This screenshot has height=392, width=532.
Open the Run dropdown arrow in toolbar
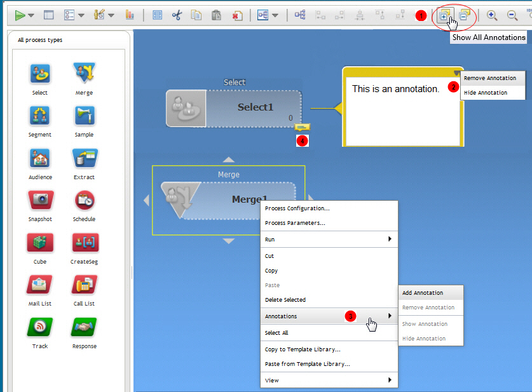pyautogui.click(x=31, y=15)
